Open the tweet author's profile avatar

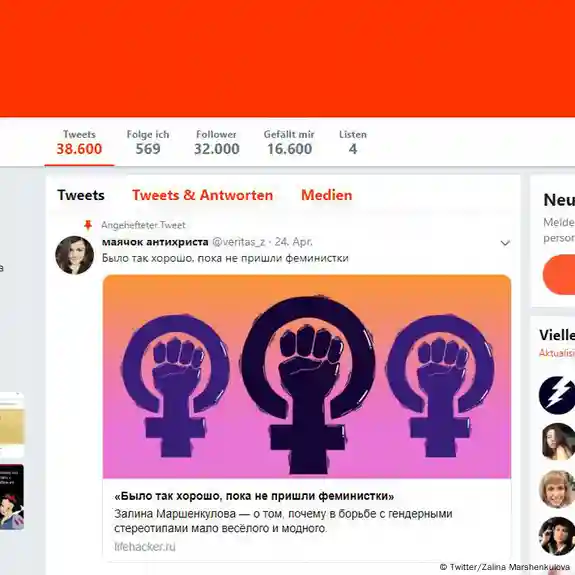(x=74, y=255)
